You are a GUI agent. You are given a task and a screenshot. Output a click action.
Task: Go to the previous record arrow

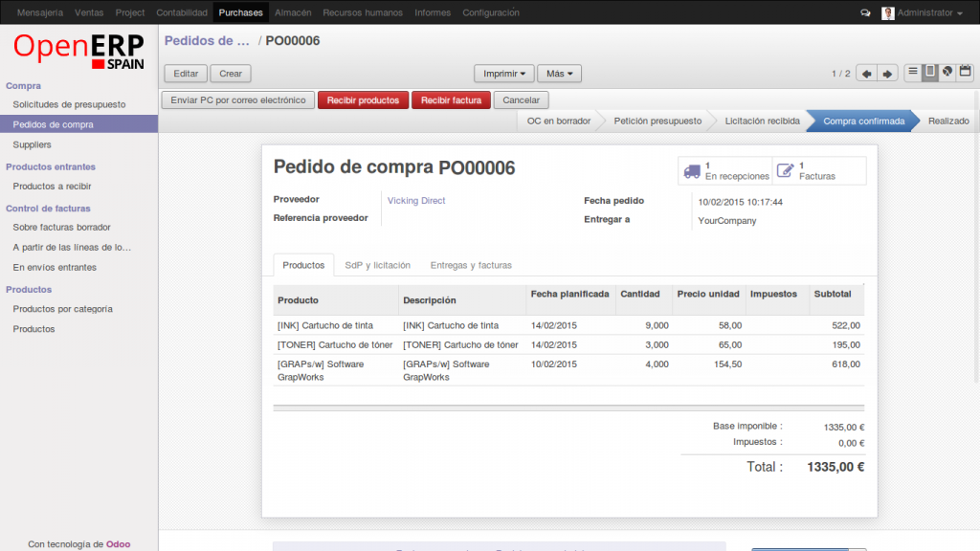[x=866, y=74]
